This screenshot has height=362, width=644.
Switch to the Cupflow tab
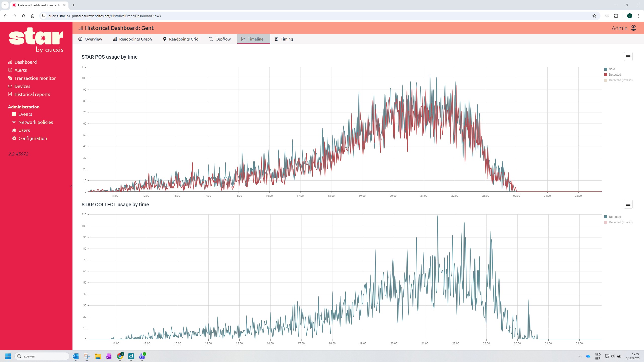220,39
